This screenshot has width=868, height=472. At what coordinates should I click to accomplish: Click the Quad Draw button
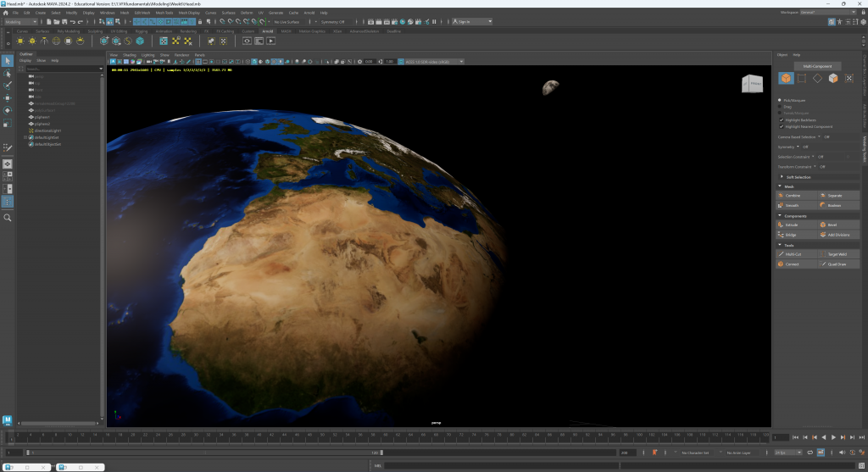tap(839, 264)
